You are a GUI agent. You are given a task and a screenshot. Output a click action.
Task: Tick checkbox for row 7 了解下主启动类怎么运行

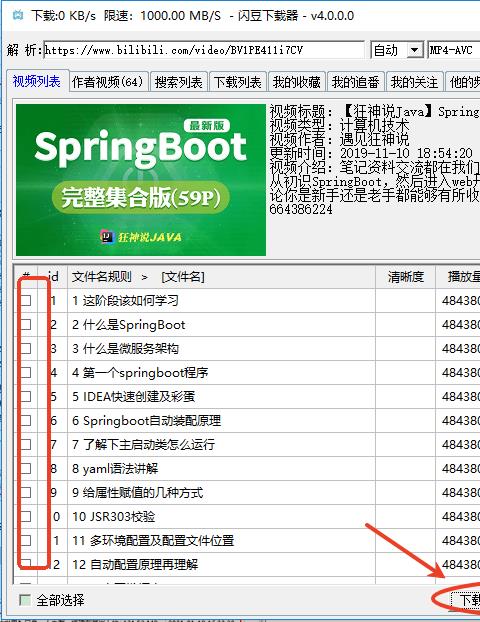click(26, 445)
